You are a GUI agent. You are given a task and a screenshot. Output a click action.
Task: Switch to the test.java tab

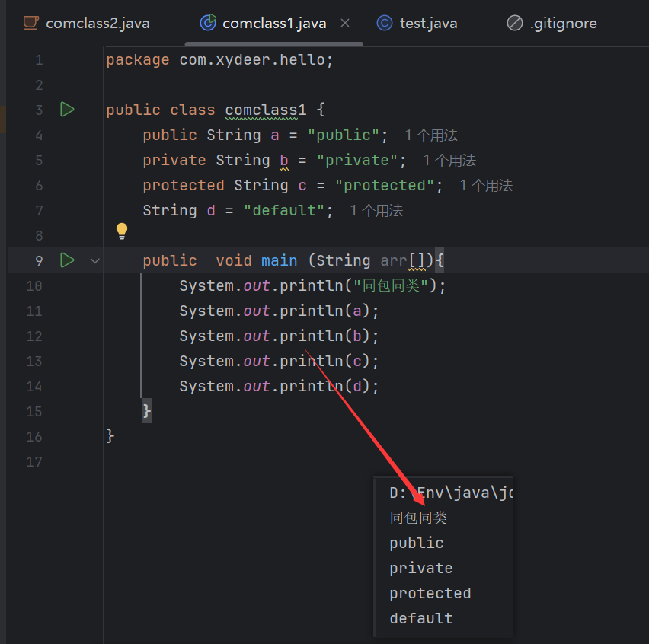coord(428,23)
